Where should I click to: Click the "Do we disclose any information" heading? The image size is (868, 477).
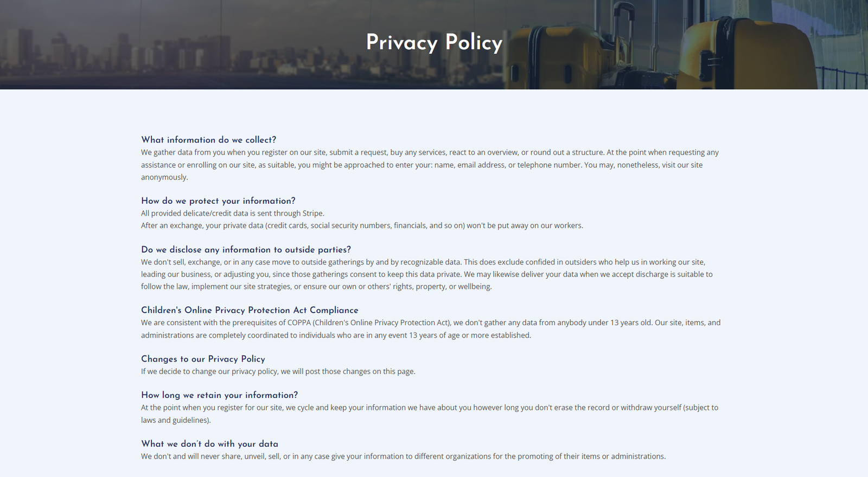(x=246, y=250)
